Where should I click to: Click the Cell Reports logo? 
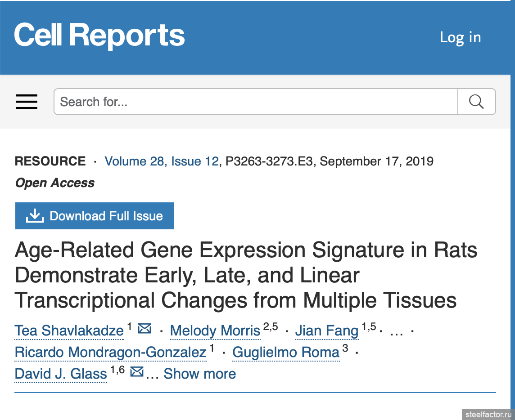tap(99, 36)
